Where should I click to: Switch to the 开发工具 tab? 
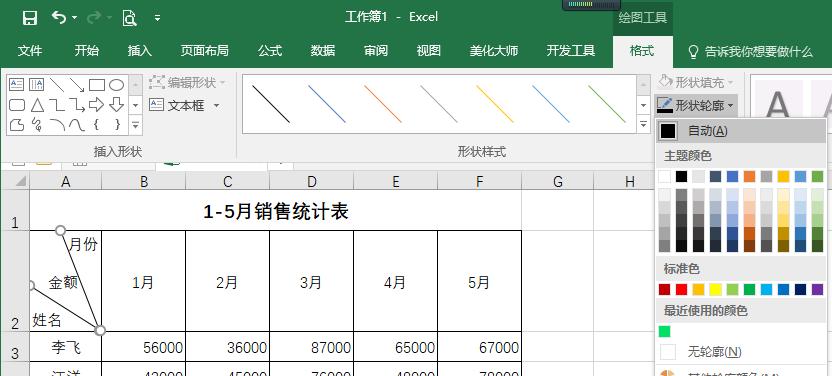(x=571, y=51)
